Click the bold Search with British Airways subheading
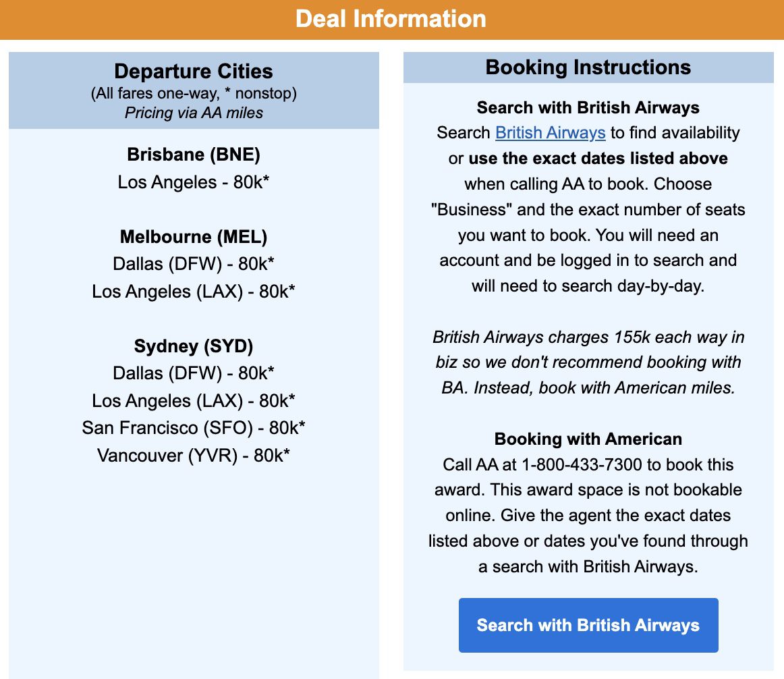The image size is (784, 679). pos(588,107)
